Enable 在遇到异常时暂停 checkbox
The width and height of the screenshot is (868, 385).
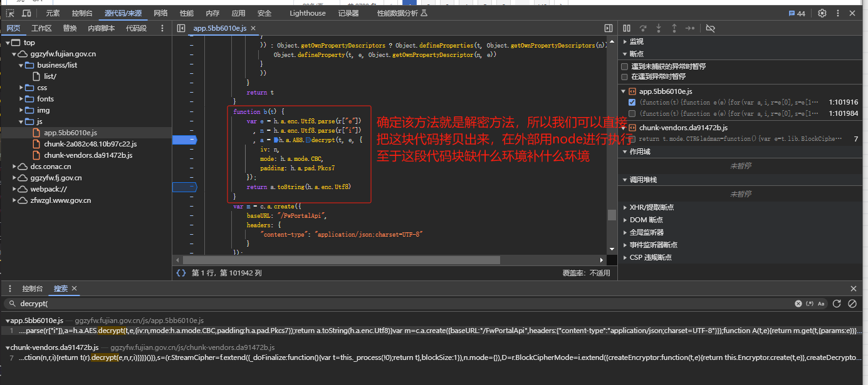tap(624, 76)
